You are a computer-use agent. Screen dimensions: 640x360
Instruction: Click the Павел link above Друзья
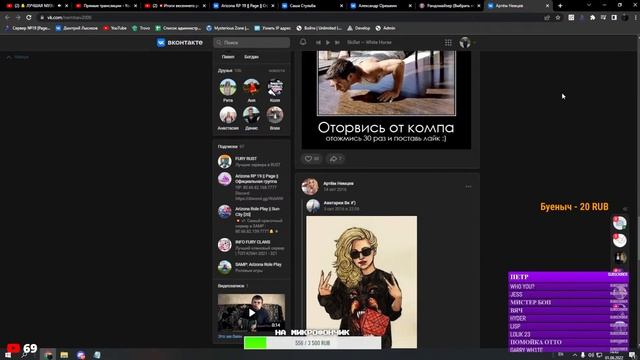[x=228, y=57]
